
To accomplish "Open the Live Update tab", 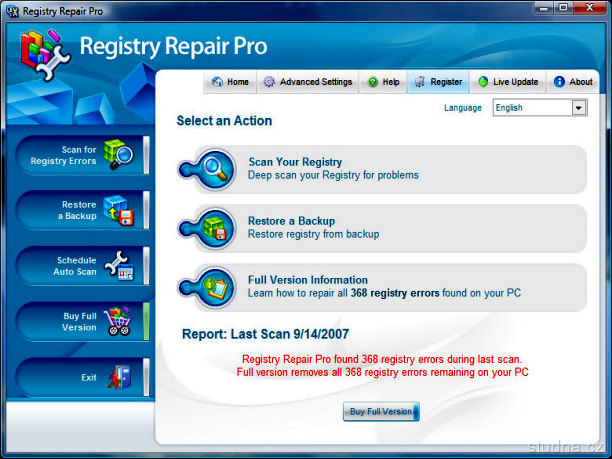I will (508, 82).
